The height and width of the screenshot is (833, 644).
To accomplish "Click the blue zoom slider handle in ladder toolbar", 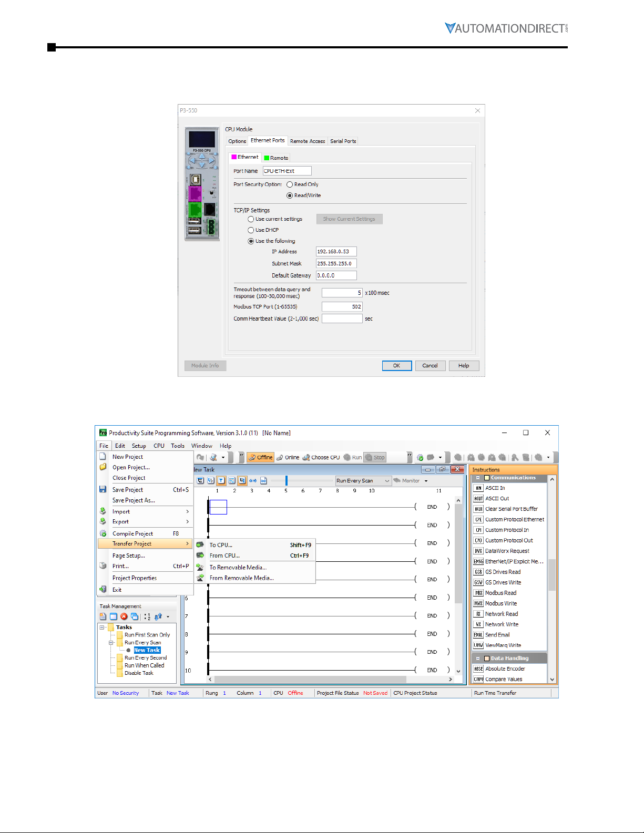I will coord(287,480).
